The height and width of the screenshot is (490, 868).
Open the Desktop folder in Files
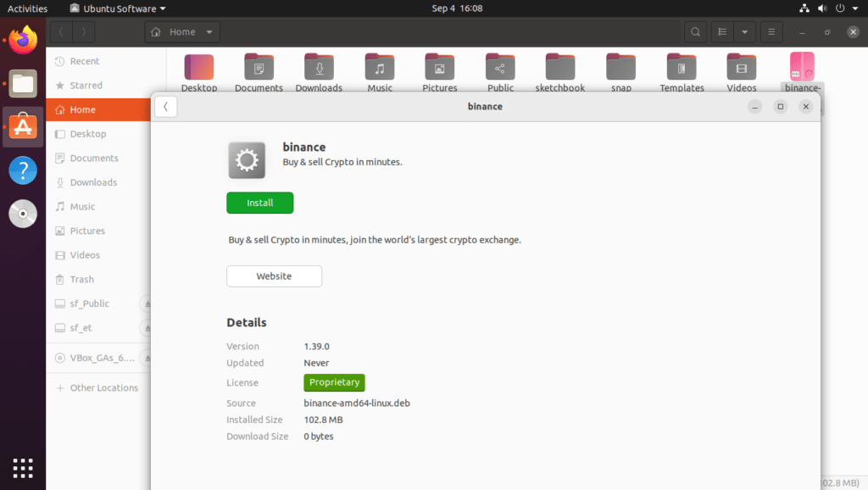pos(198,73)
